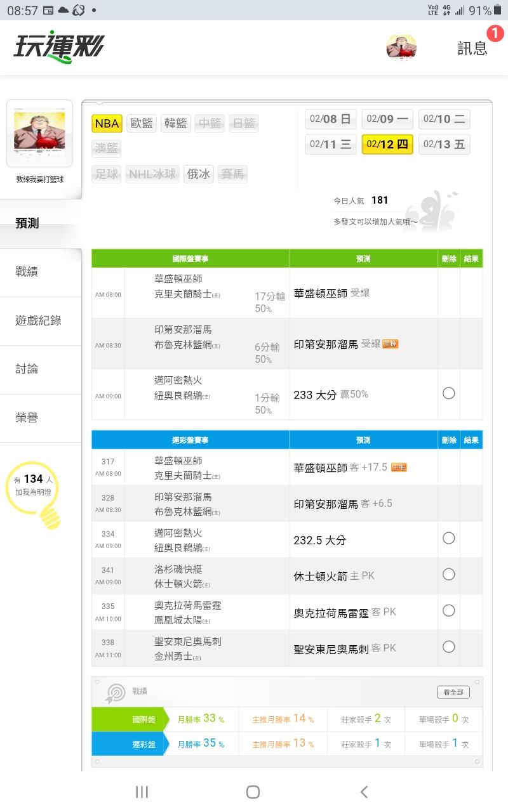Switch to the 韓籃 league tab
Screen dimensions: 508x812
pos(177,123)
